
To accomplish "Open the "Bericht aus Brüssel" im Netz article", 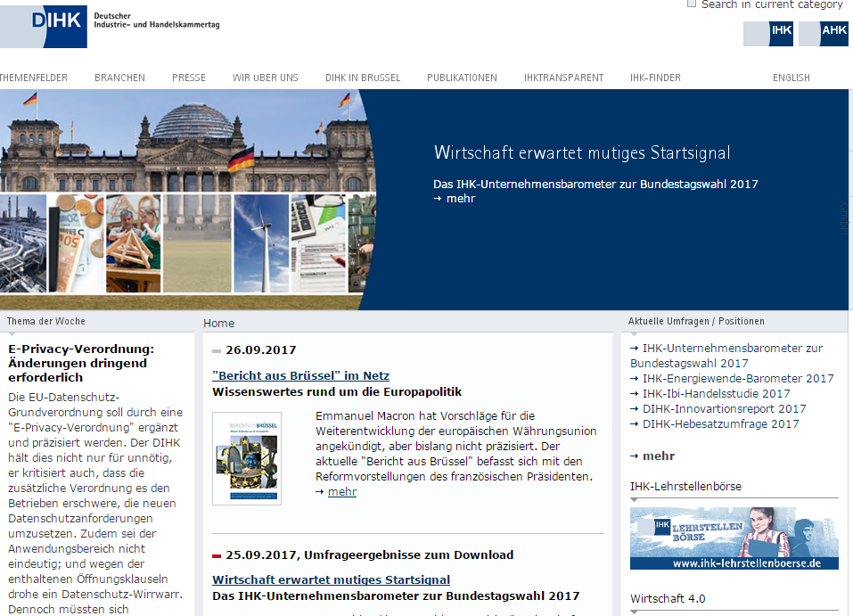I will (x=301, y=375).
